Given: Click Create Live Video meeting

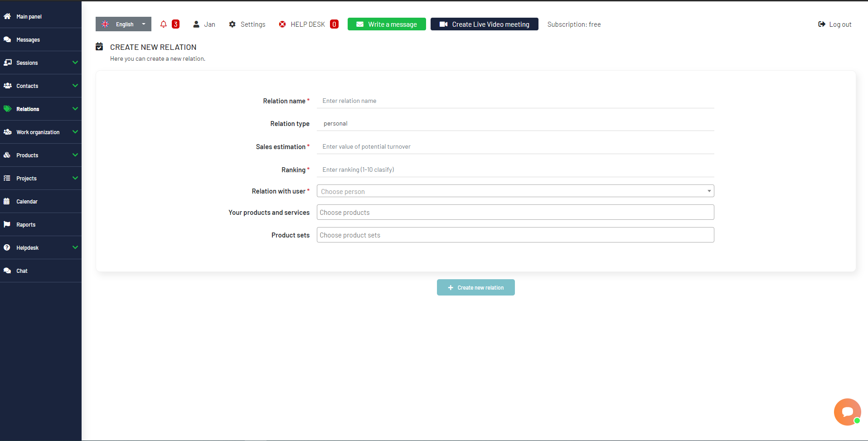Looking at the screenshot, I should pyautogui.click(x=484, y=24).
